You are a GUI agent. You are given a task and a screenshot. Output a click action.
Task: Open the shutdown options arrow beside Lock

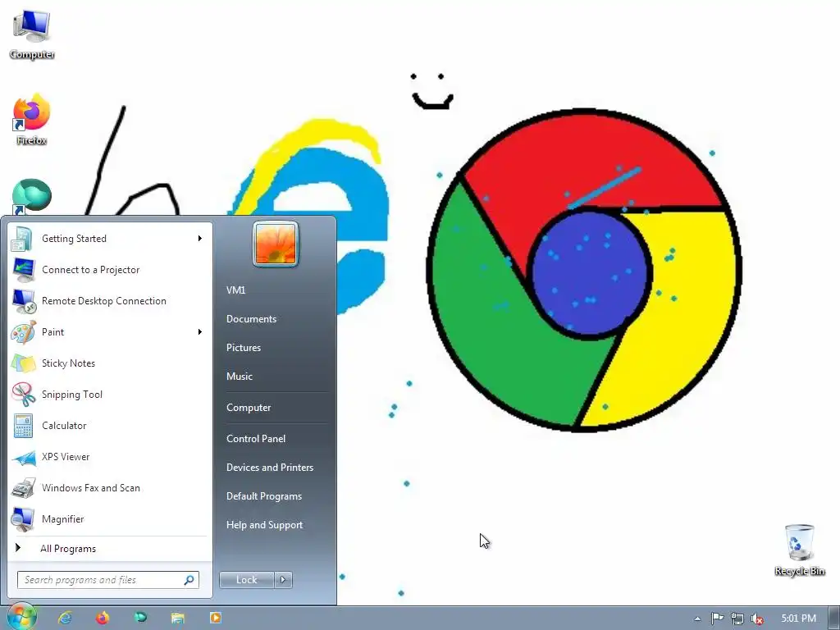coord(283,580)
